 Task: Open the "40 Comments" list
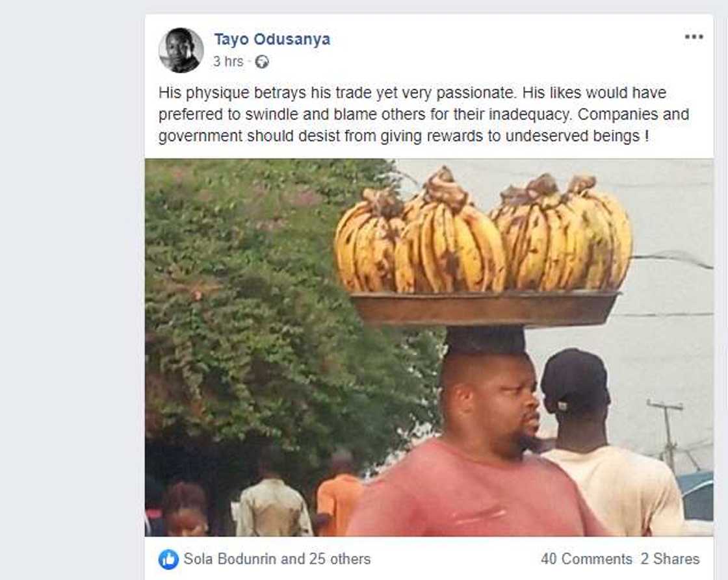586,559
